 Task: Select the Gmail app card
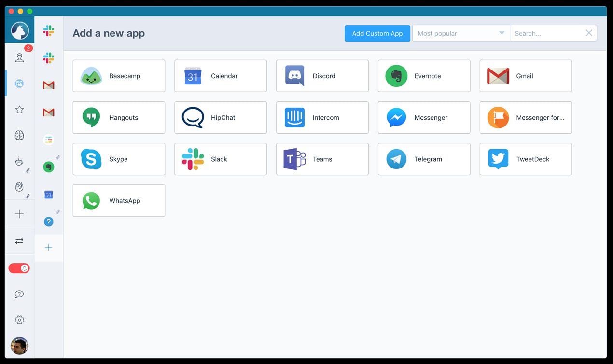[x=526, y=76]
